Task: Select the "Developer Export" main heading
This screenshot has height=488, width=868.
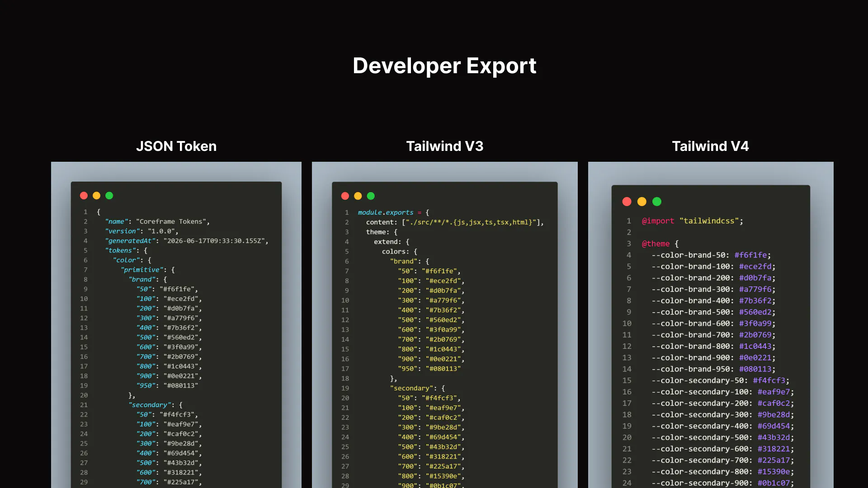Action: tap(444, 66)
